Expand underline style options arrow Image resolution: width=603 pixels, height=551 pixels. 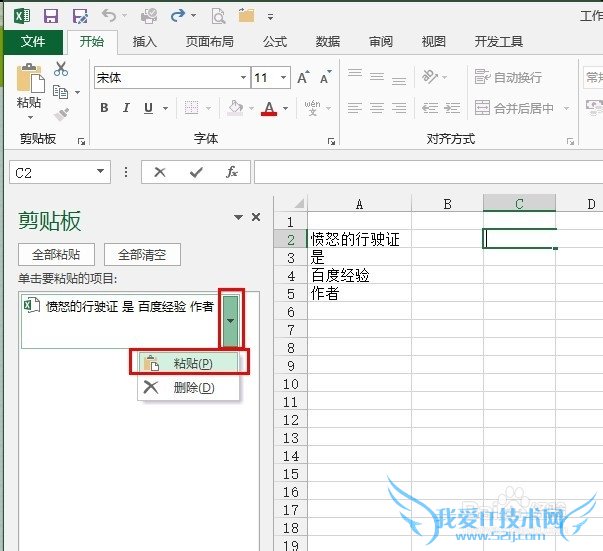click(166, 108)
